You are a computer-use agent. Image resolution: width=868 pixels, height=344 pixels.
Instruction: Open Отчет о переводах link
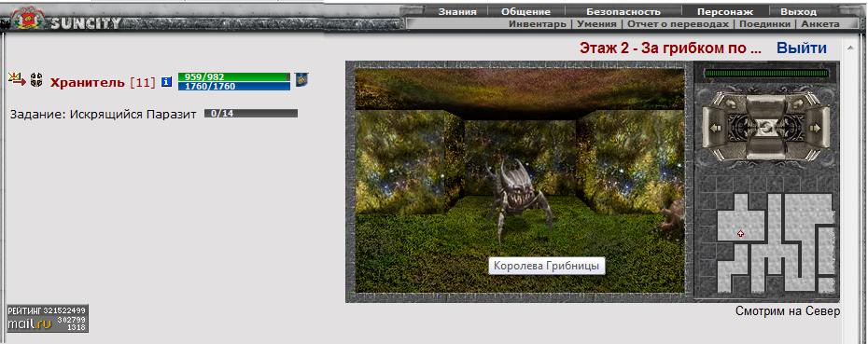tap(678, 24)
